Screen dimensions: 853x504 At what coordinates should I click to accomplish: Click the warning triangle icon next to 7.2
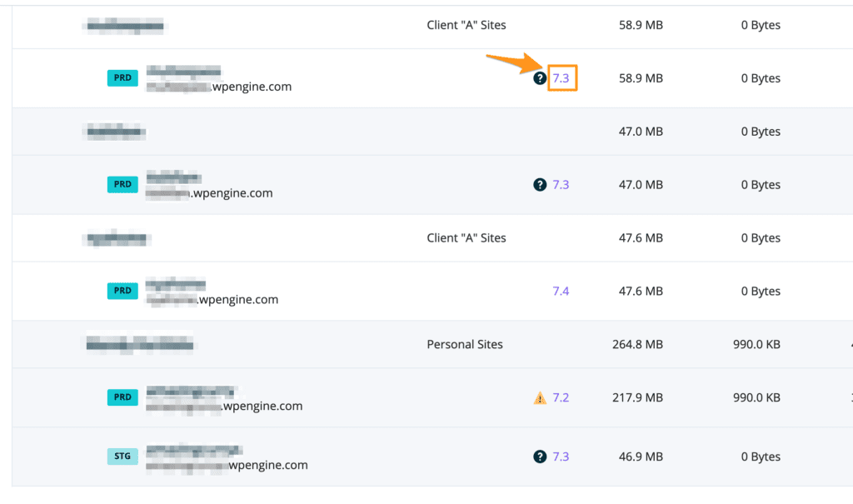[540, 398]
